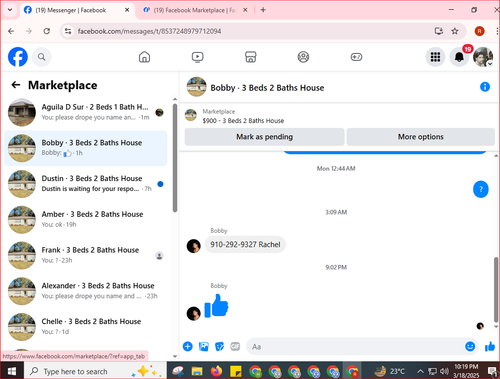Screen dimensions: 500x379
Task: Open Alexander 3 Beds conversation
Action: pyautogui.click(x=86, y=291)
